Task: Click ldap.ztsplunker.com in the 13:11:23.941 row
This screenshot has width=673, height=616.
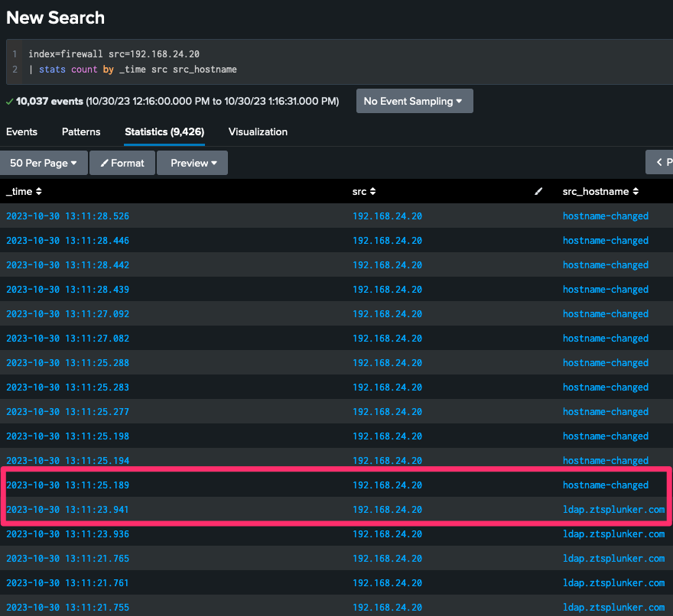Action: click(x=613, y=510)
